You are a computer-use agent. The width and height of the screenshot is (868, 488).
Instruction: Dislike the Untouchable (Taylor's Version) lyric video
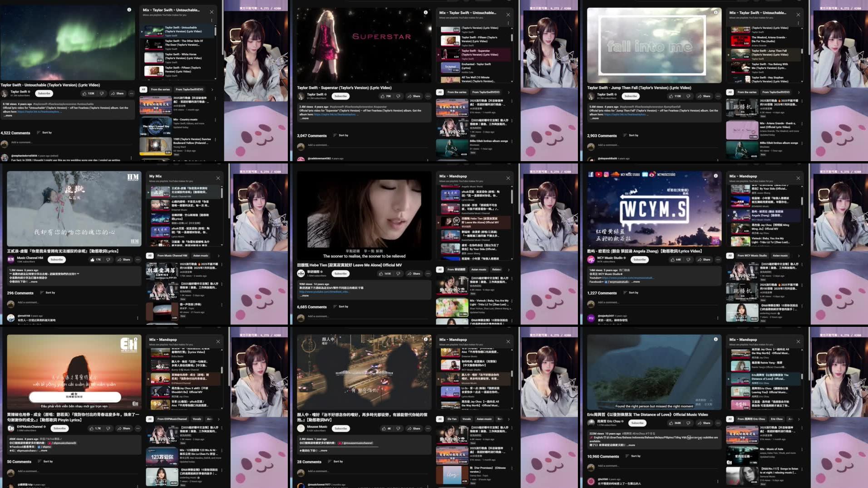point(102,94)
